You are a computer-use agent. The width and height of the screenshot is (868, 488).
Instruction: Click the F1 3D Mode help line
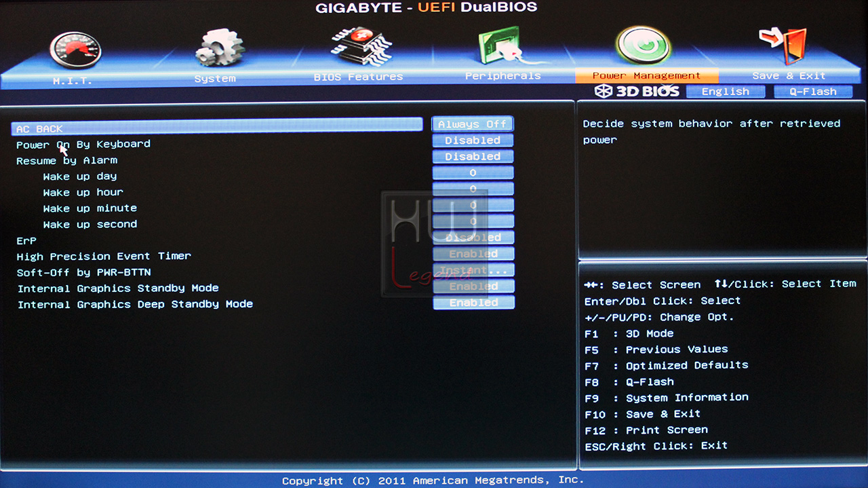click(x=629, y=334)
